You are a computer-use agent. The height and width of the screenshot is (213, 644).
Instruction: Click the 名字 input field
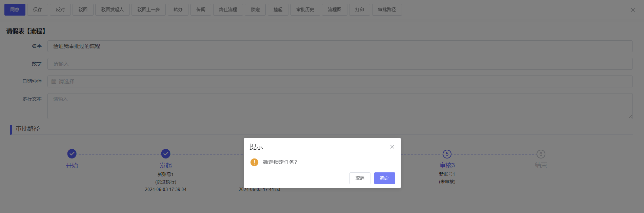(x=340, y=46)
